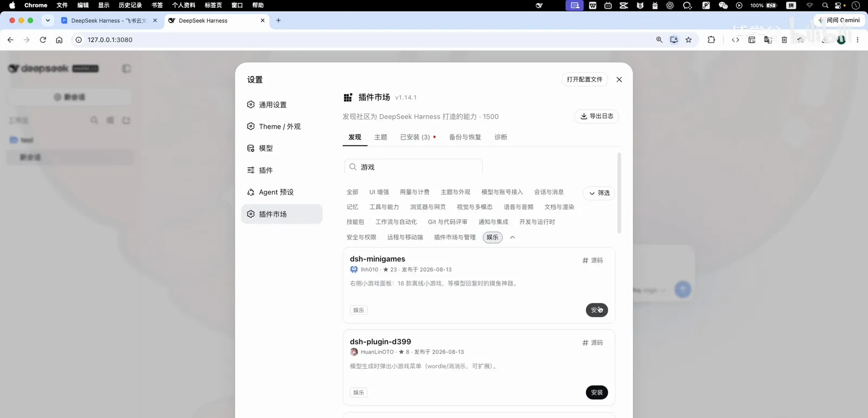Viewport: 868px width, 418px height.
Task: Open Spotlight search in menu bar
Action: click(825, 5)
